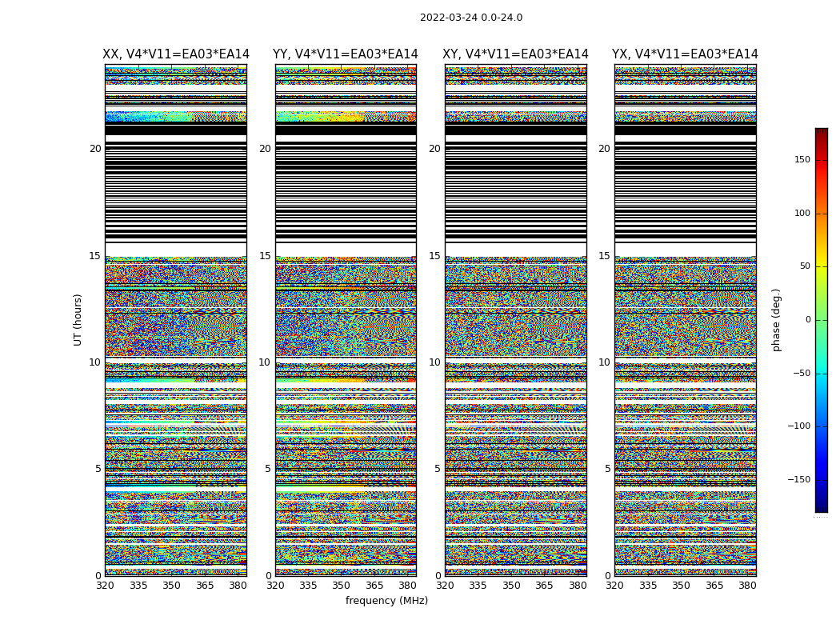Click the 380 frequency tick under XX panel

(x=238, y=586)
